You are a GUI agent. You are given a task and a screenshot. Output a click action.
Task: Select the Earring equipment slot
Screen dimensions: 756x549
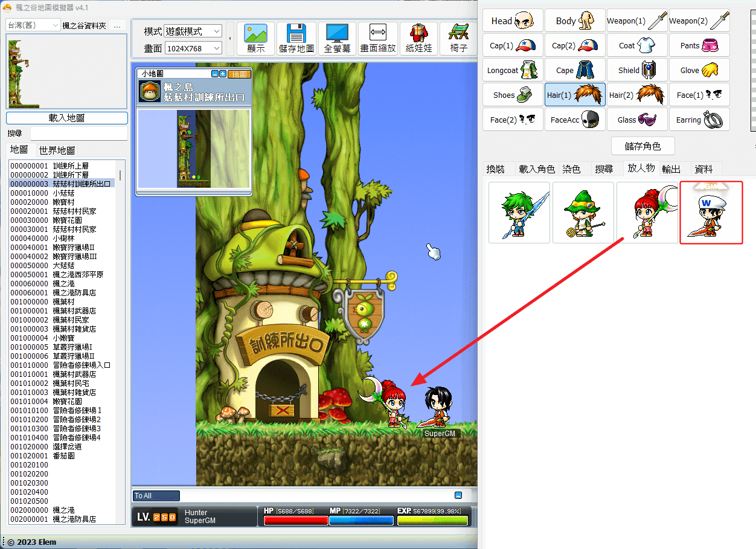point(699,120)
